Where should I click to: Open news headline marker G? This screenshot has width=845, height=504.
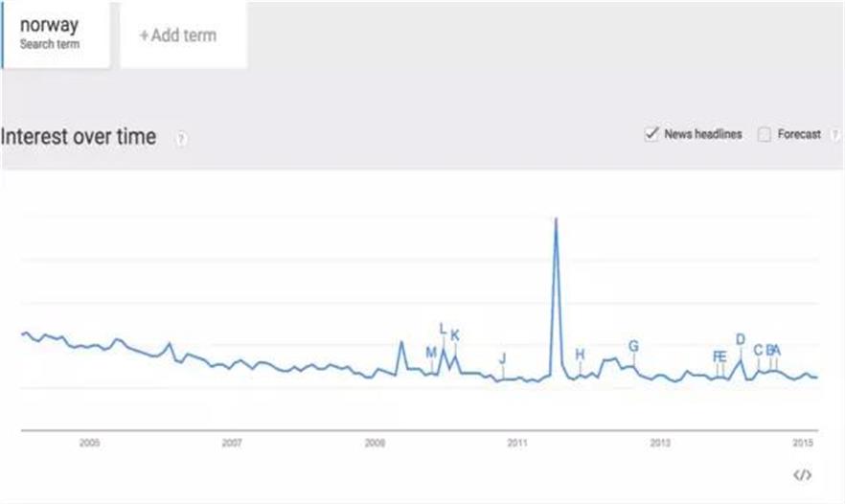tap(633, 346)
